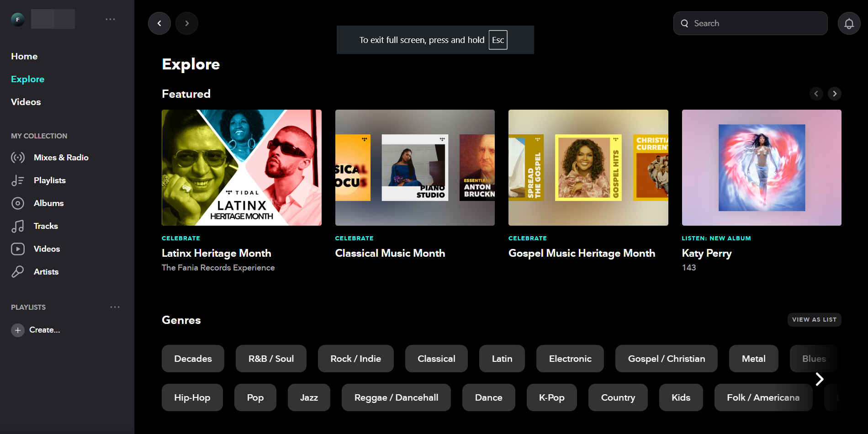Click Create... to make a new playlist

pos(45,330)
